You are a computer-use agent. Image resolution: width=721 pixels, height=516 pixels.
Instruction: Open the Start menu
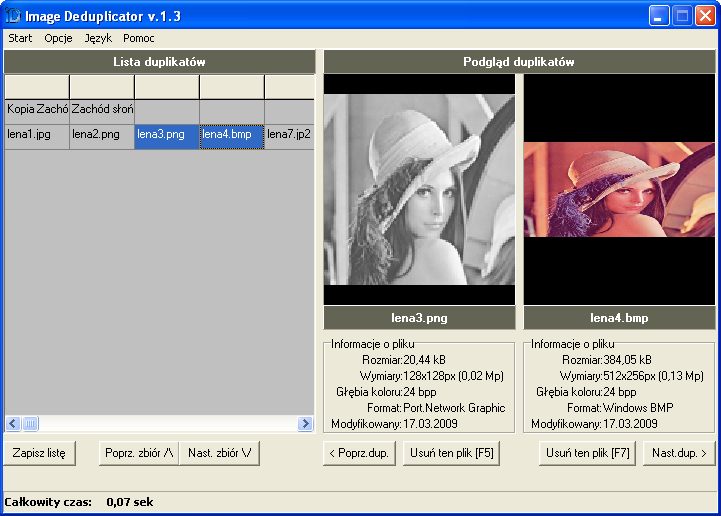(20, 38)
